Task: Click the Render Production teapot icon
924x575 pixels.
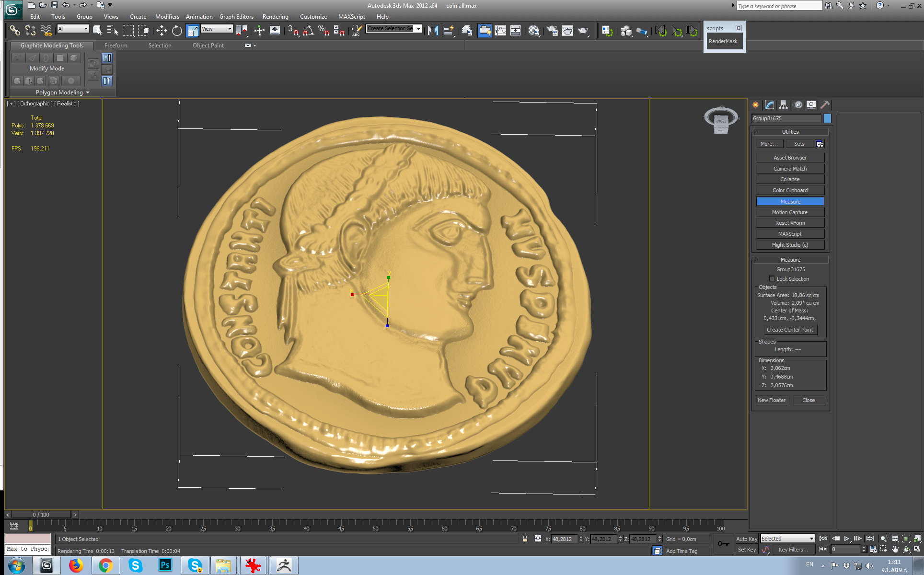Action: pos(583,30)
